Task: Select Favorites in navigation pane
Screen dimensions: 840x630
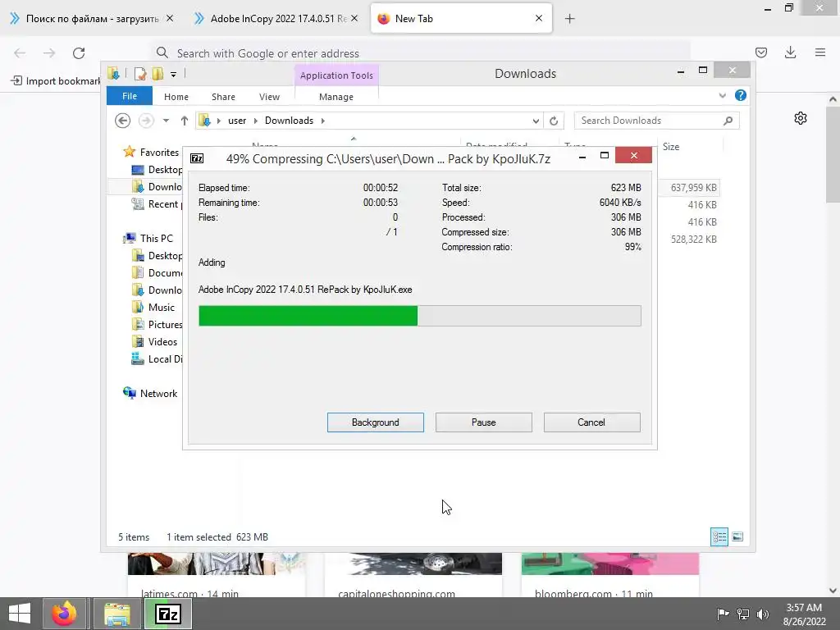Action: pyautogui.click(x=159, y=152)
